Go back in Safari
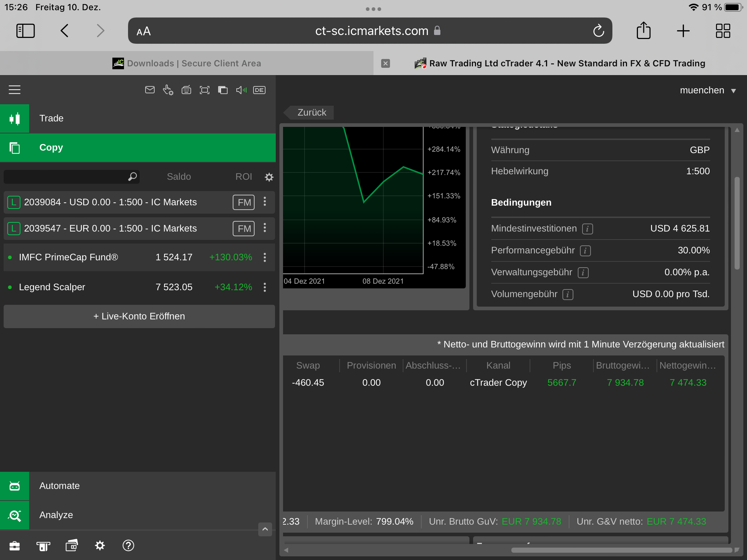The width and height of the screenshot is (747, 560). 65,31
